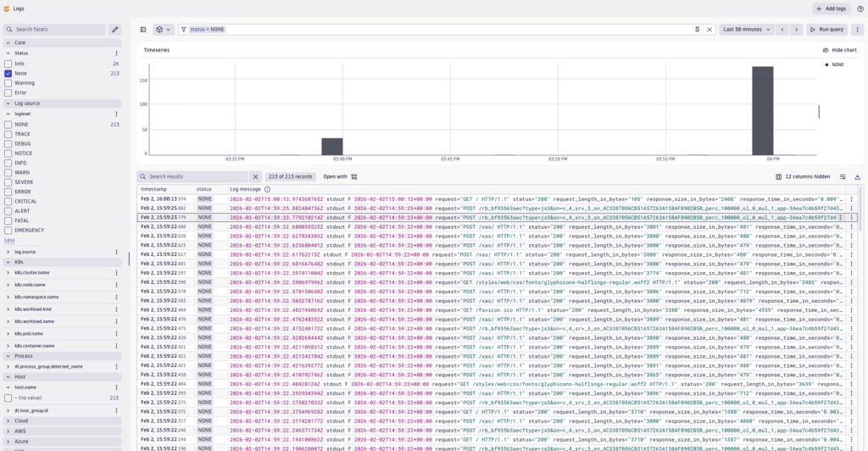Download results using the download icon
Screen dimensions: 868x451
857,177
